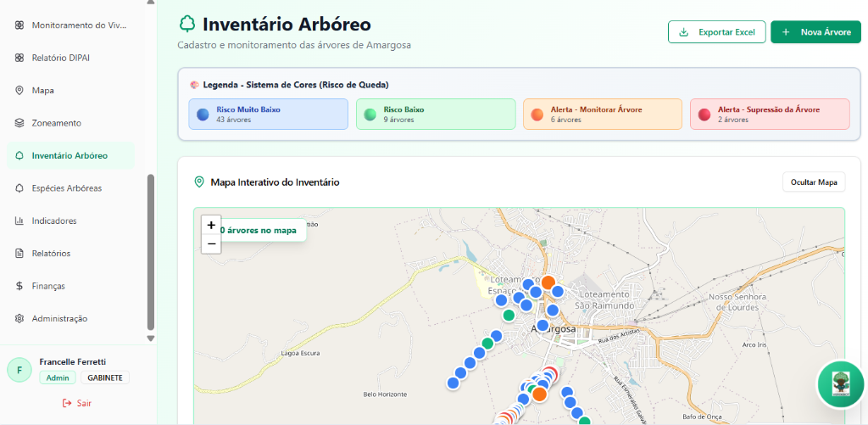The image size is (868, 425).
Task: Select the Alerta - Monitorar Árvore legend card
Action: (x=603, y=115)
